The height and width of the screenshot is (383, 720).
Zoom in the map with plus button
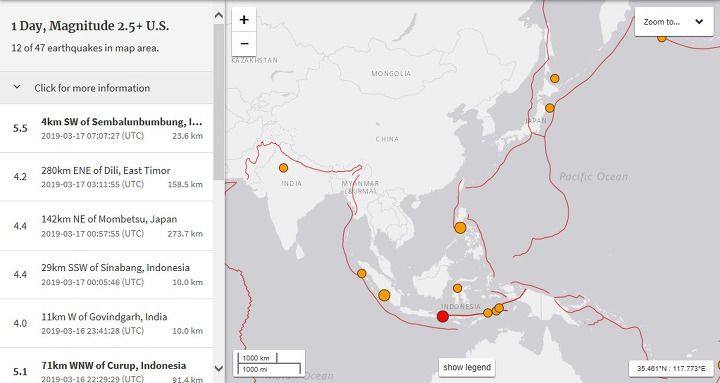pyautogui.click(x=244, y=20)
